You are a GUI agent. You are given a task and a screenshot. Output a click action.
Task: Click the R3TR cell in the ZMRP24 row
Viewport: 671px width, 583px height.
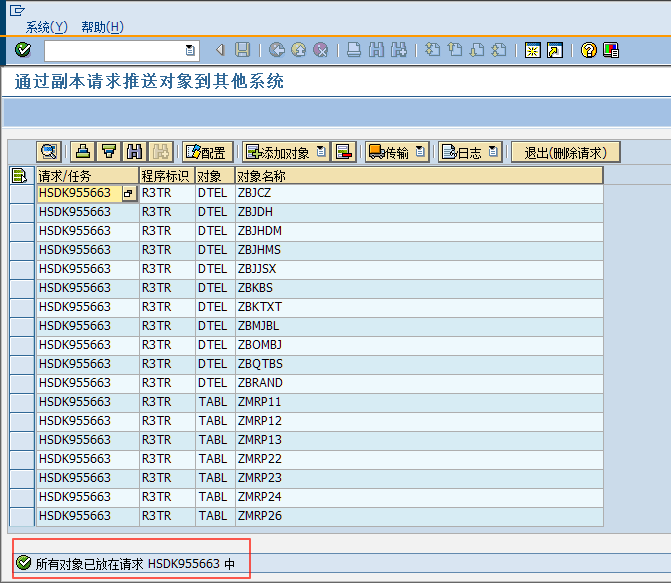(167, 497)
